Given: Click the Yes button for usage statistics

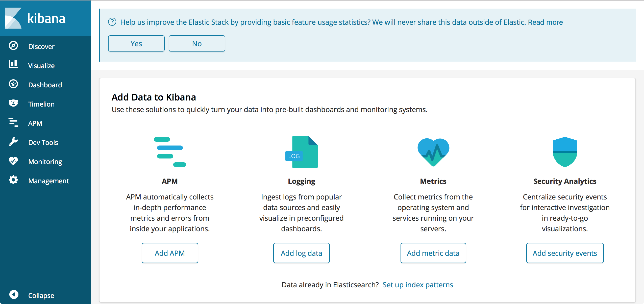Looking at the screenshot, I should tap(136, 43).
